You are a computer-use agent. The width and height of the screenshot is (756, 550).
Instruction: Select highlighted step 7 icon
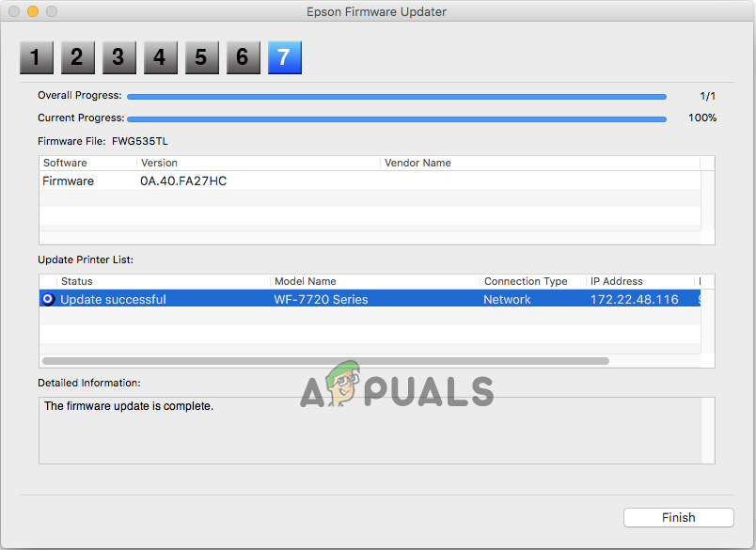pyautogui.click(x=285, y=57)
